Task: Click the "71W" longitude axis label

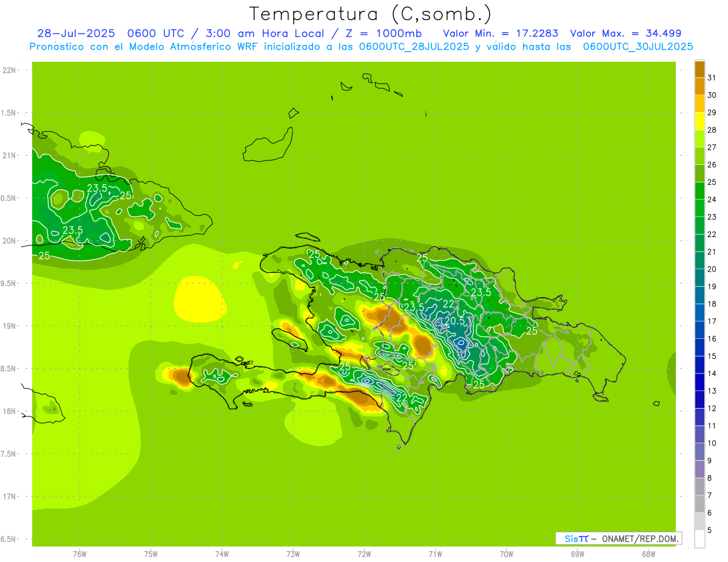Action: click(435, 554)
